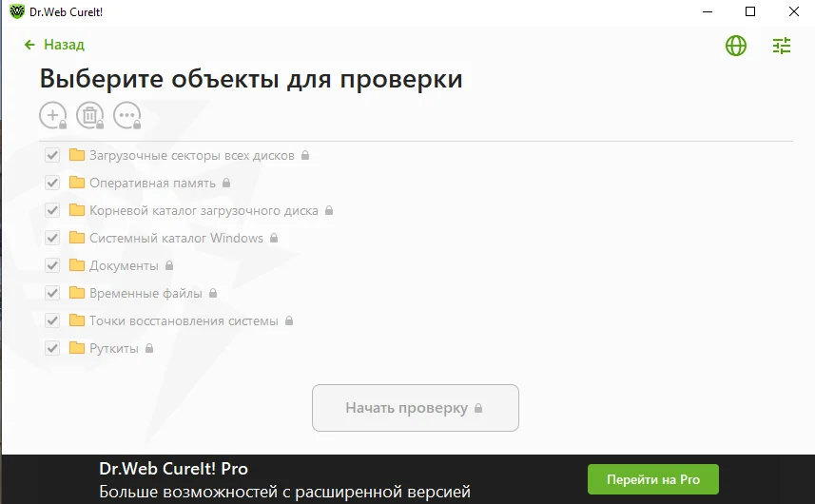Click the Dr.Web spider logo in title bar
Viewport: 815px width, 504px height.
[x=16, y=11]
